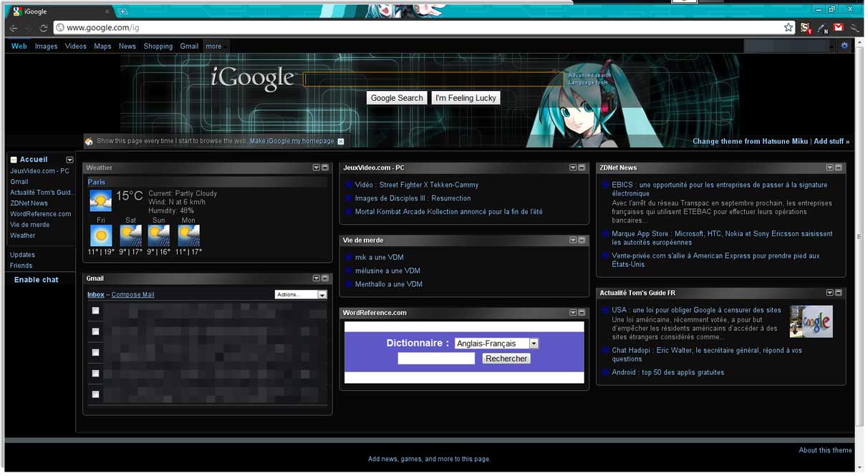The height and width of the screenshot is (476, 868).
Task: Minimize the Weather widget
Action: click(324, 167)
